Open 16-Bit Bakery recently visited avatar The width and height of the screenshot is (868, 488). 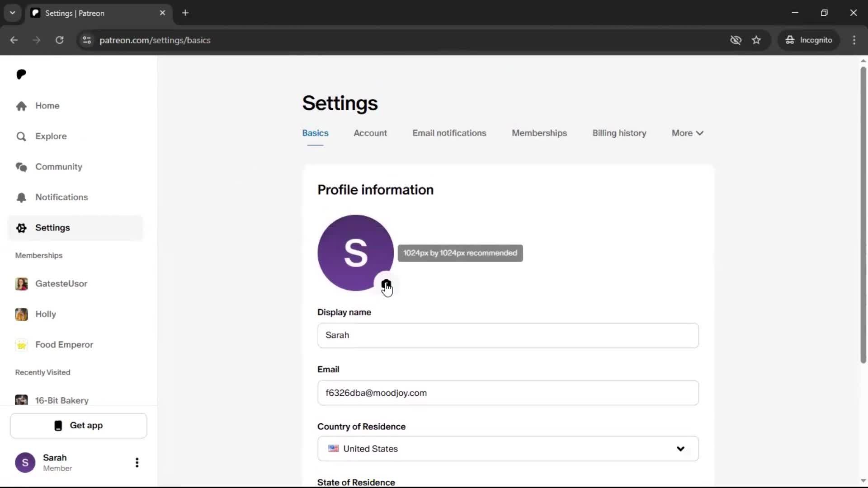21,400
